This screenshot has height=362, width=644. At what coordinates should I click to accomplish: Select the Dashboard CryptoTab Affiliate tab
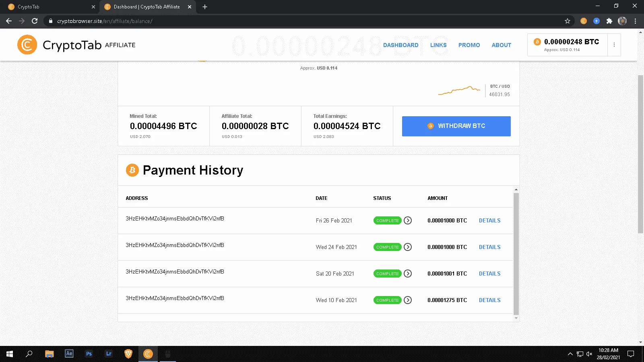(147, 7)
